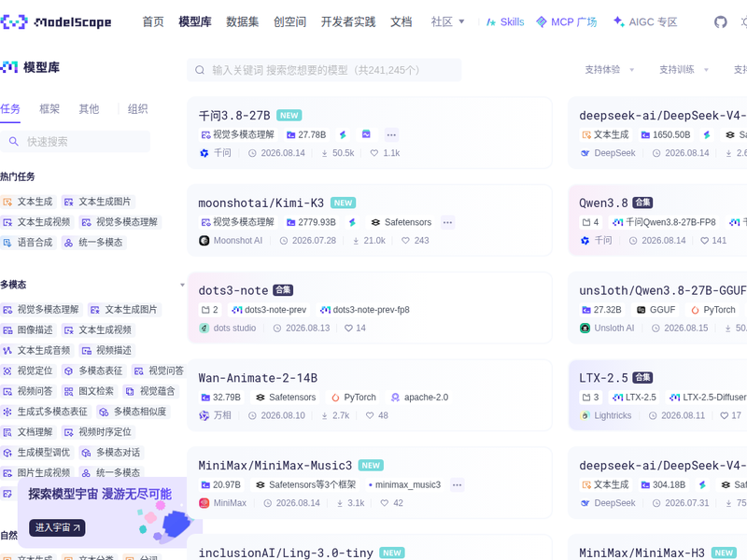
Task: Open MCP 广场 link
Action: tap(566, 21)
